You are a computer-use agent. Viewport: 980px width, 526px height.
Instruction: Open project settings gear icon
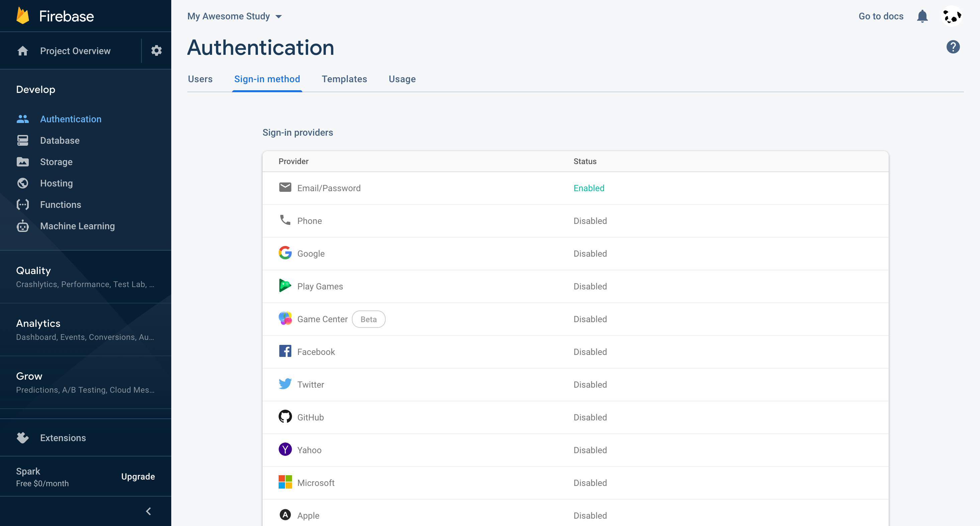click(x=156, y=50)
